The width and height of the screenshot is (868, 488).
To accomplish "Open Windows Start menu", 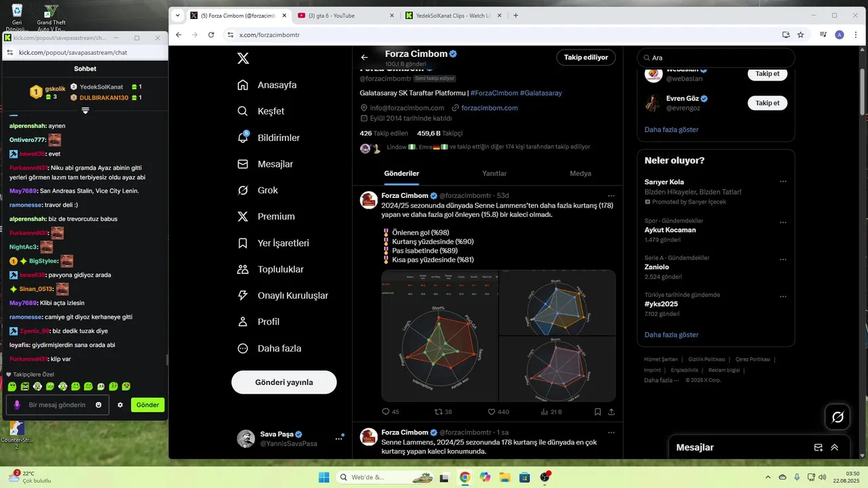I will click(x=324, y=477).
